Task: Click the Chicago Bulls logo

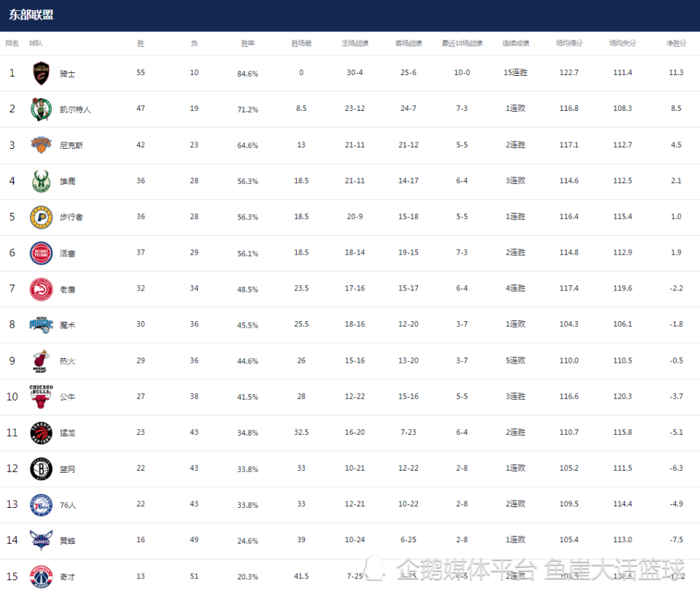Action: coord(41,396)
